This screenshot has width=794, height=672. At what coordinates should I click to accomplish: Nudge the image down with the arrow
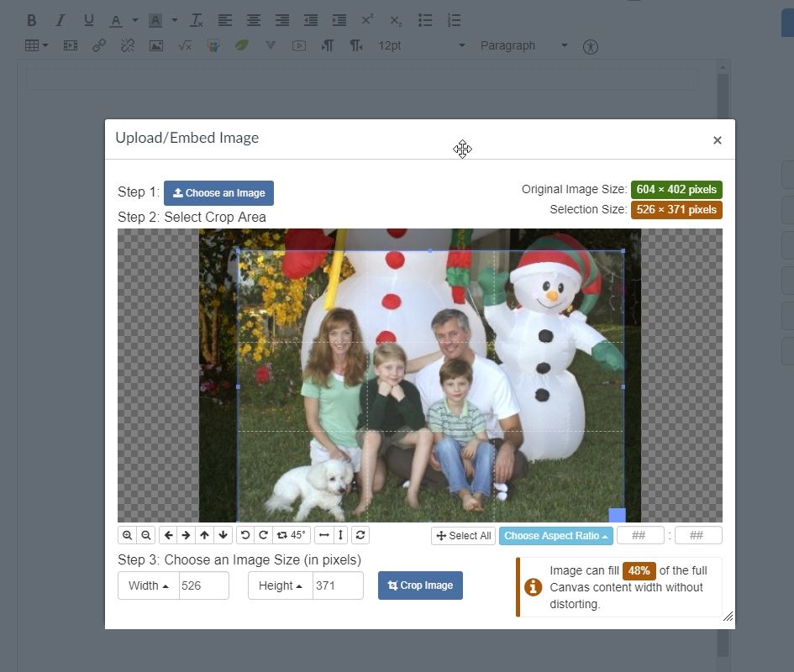point(223,535)
